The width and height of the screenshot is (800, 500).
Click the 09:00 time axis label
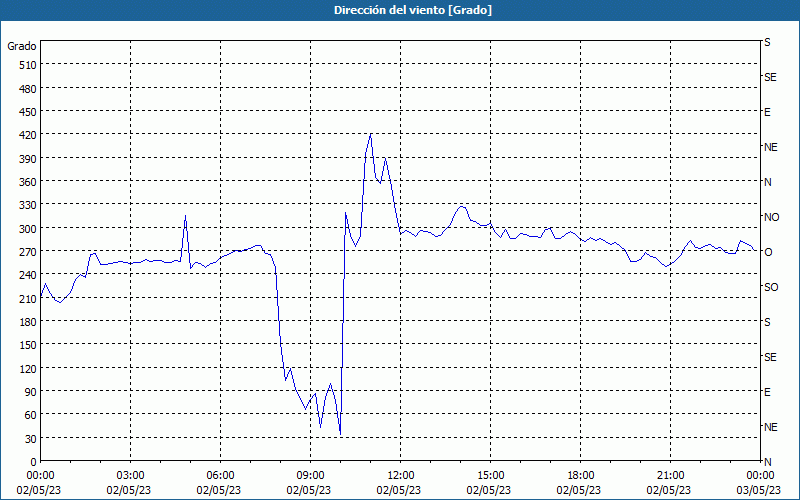point(310,476)
